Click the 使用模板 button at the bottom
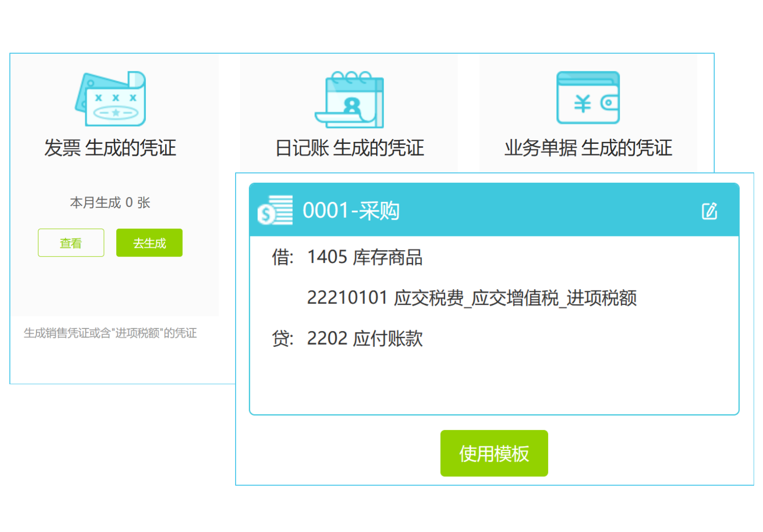763x532 pixels. click(494, 453)
